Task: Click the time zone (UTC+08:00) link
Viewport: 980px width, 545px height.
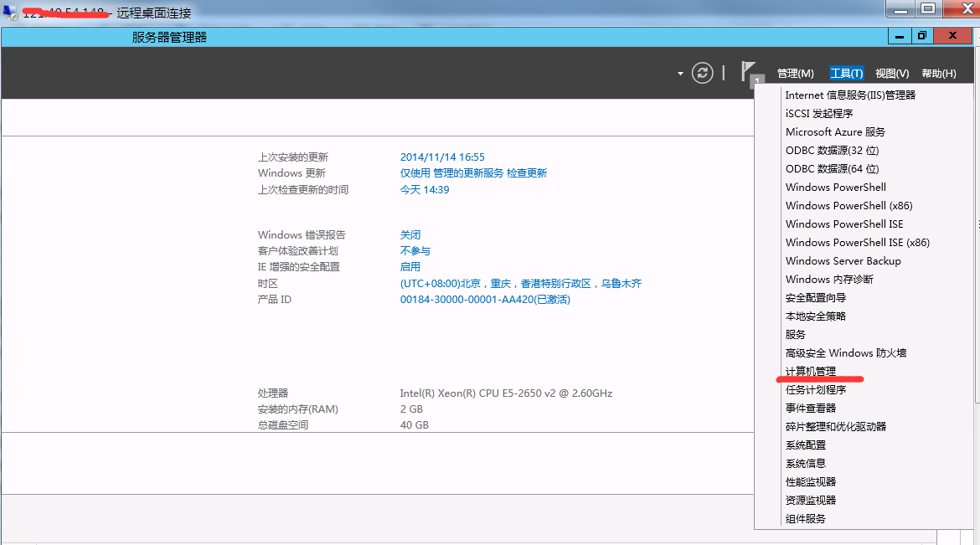Action: pos(520,284)
